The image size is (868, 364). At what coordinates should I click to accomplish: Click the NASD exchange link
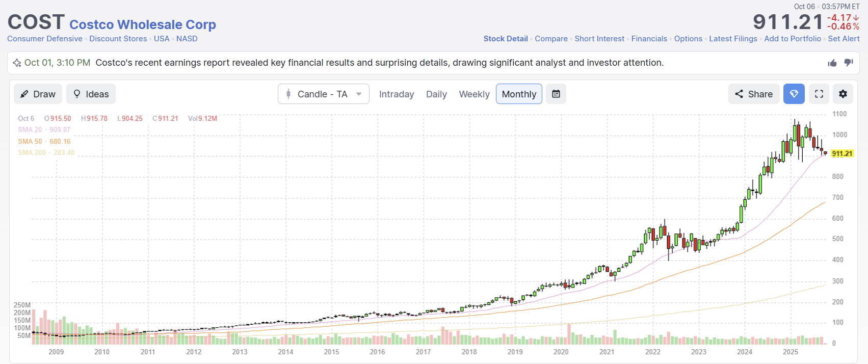pos(187,39)
